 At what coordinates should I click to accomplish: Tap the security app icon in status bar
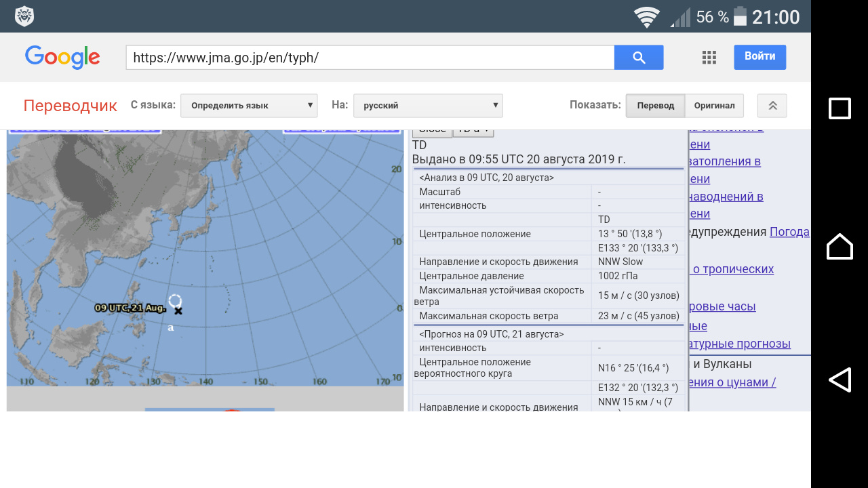click(24, 16)
